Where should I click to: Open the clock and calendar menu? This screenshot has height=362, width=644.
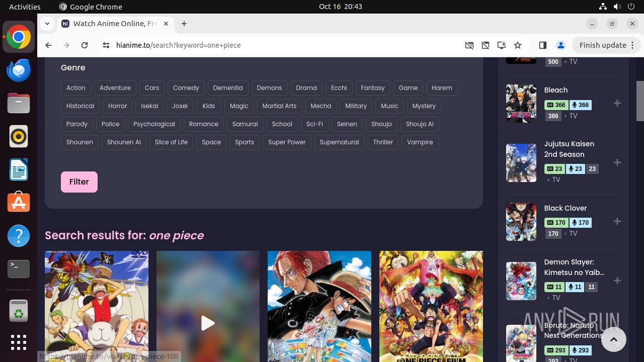pyautogui.click(x=341, y=7)
